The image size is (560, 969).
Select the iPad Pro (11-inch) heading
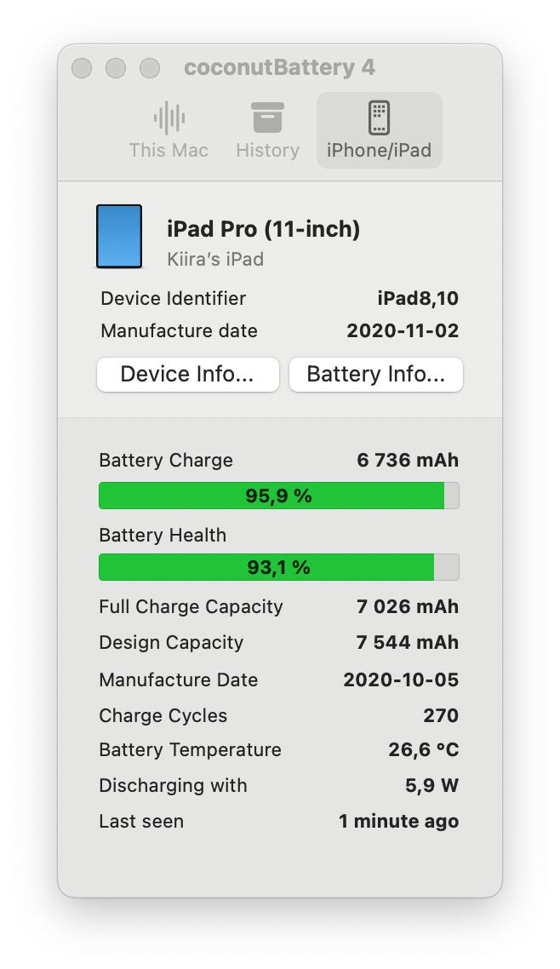click(x=264, y=229)
